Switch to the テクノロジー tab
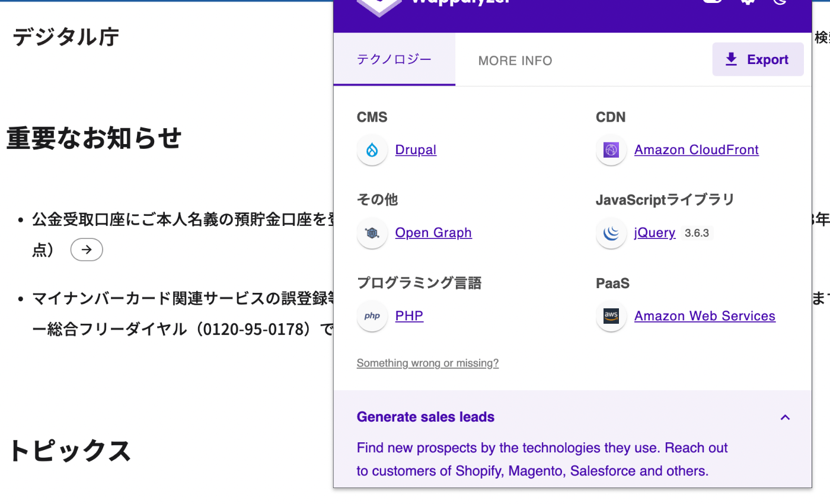Viewport: 830px width, 504px height. 394,59
